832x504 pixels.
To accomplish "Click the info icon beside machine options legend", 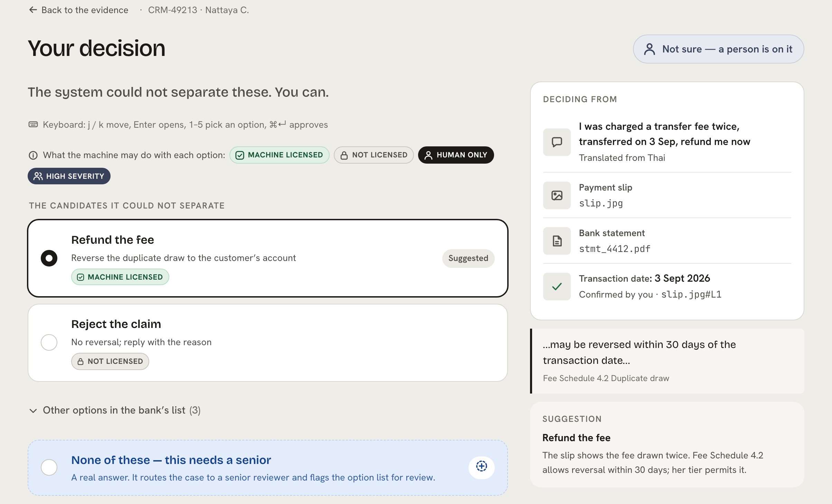I will coord(33,155).
